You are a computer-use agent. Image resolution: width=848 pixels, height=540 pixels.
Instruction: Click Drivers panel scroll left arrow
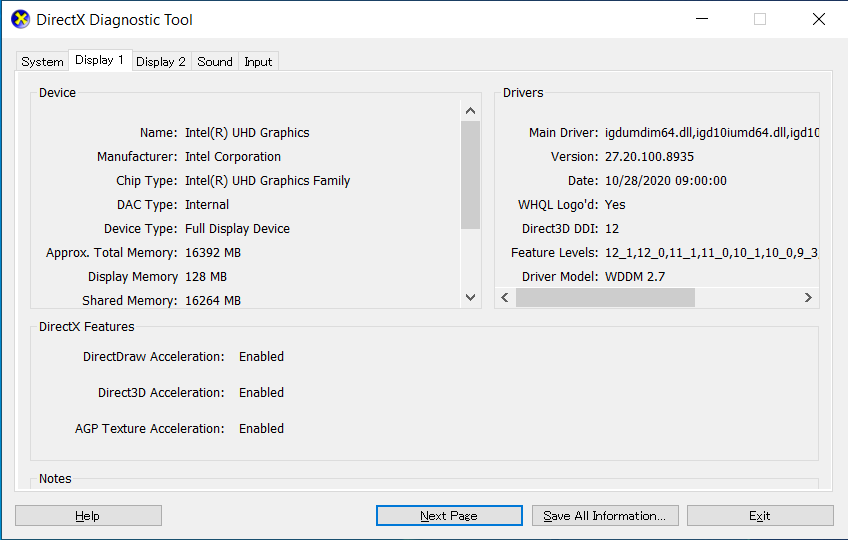click(x=505, y=298)
